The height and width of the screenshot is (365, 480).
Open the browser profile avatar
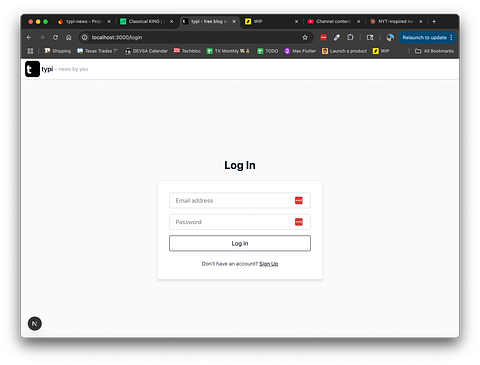[390, 37]
